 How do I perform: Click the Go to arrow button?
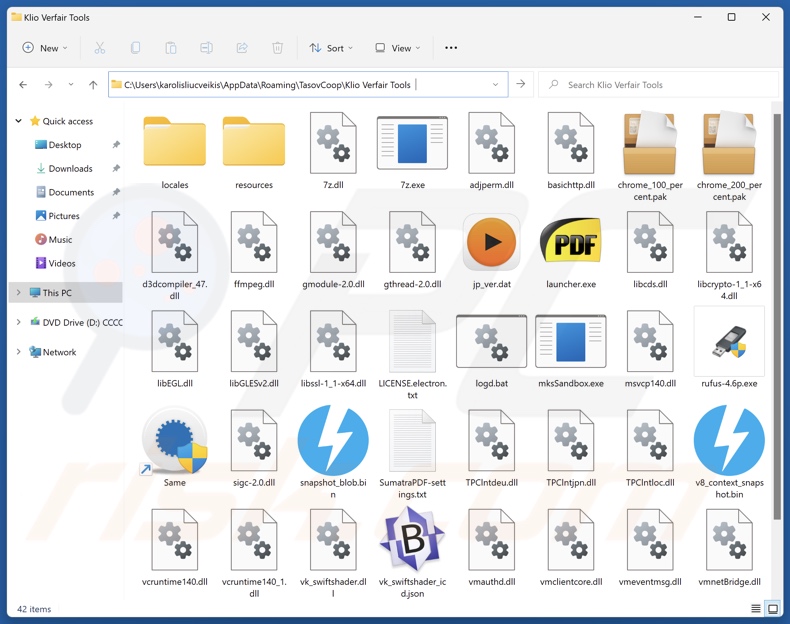pyautogui.click(x=521, y=84)
